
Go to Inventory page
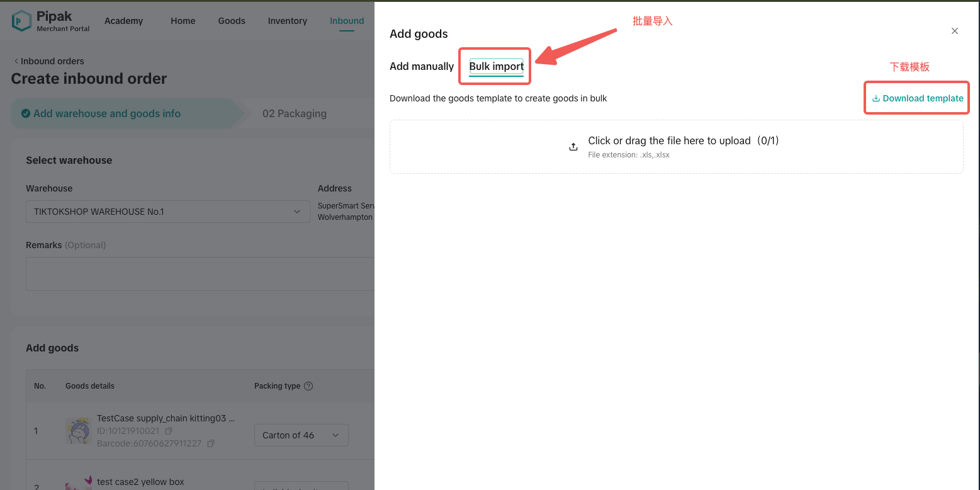(x=287, y=21)
